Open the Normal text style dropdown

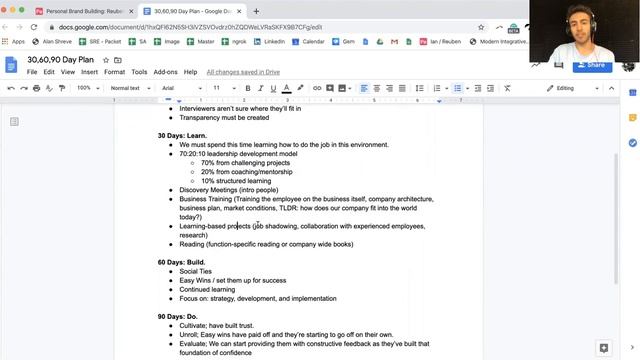(x=131, y=88)
